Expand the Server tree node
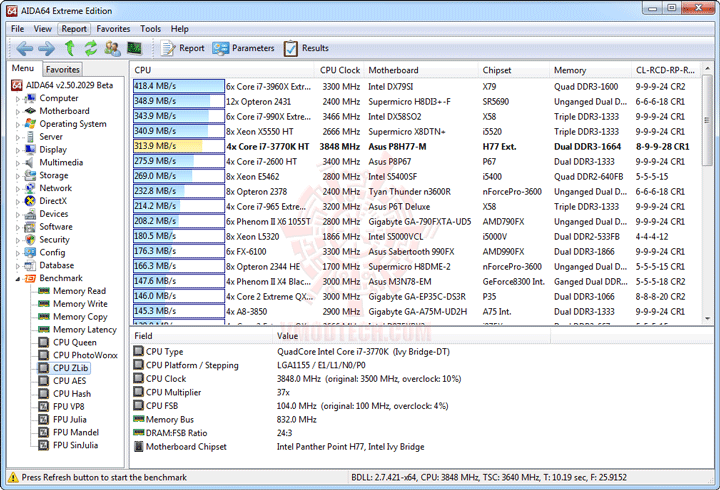The width and height of the screenshot is (720, 490). (18, 137)
